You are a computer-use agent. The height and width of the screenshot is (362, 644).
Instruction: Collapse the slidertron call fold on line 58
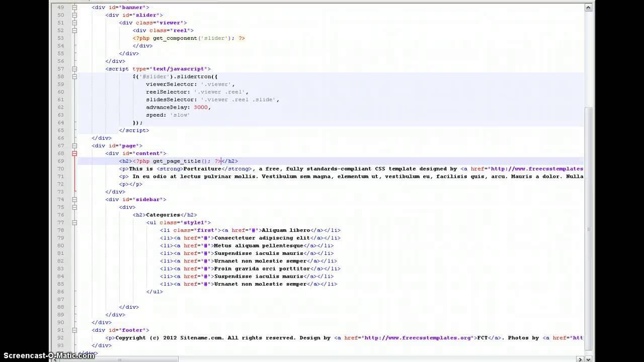coord(74,76)
